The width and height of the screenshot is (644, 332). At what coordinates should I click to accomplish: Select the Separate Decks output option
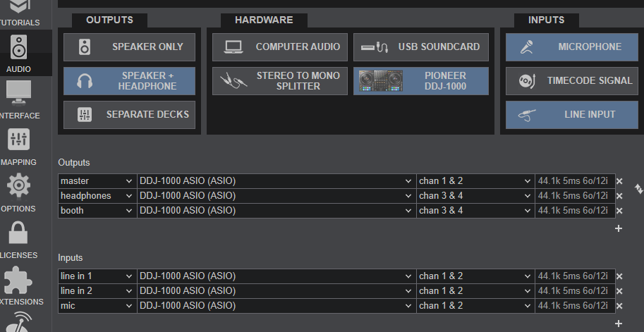tap(129, 114)
